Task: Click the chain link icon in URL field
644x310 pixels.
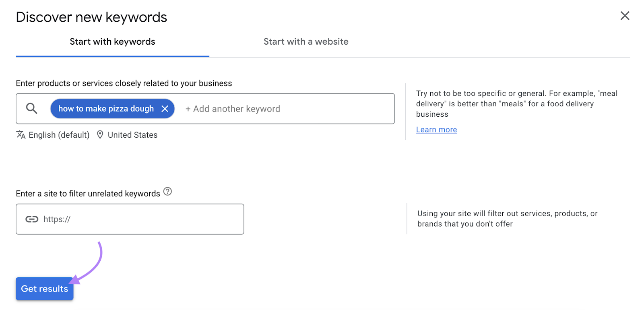Action: tap(32, 219)
